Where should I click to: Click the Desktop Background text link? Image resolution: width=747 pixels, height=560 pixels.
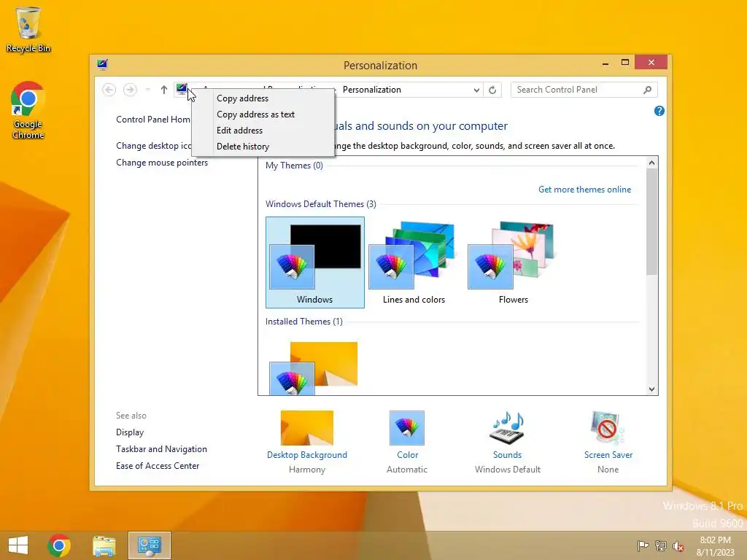(307, 455)
